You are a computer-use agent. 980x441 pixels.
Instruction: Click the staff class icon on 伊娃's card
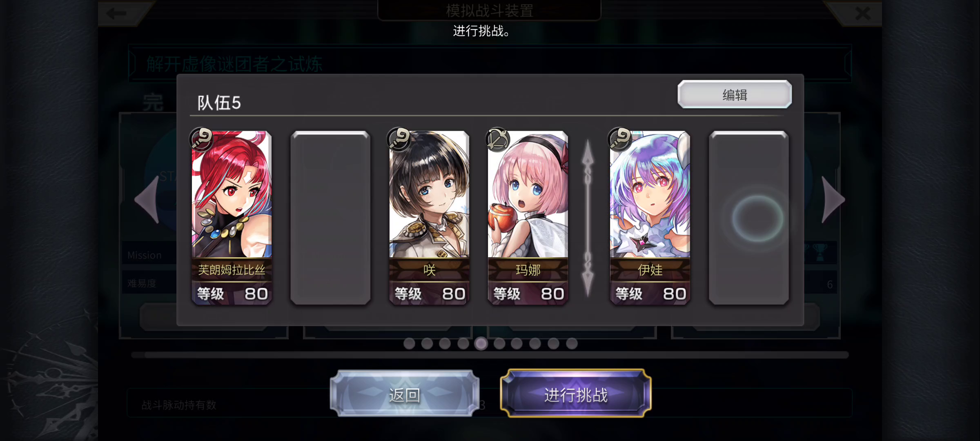[x=619, y=139]
